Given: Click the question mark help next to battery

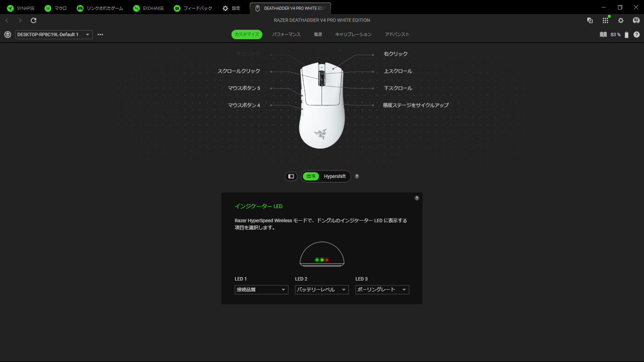Looking at the screenshot, I should click(636, 35).
